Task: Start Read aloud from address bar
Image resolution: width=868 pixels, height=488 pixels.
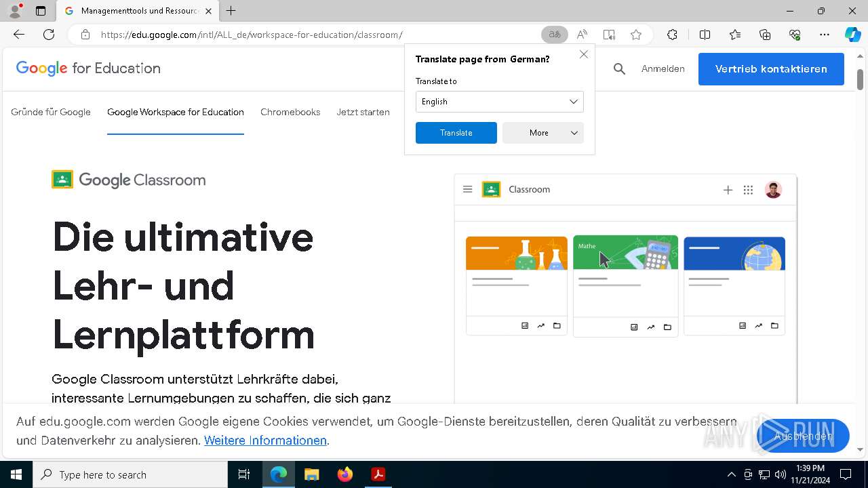Action: click(582, 35)
